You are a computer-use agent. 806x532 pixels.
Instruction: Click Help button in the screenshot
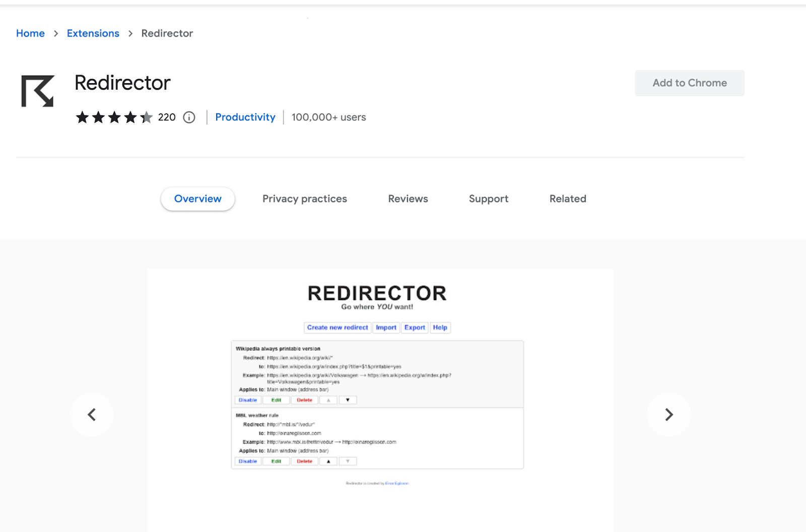[x=440, y=327]
